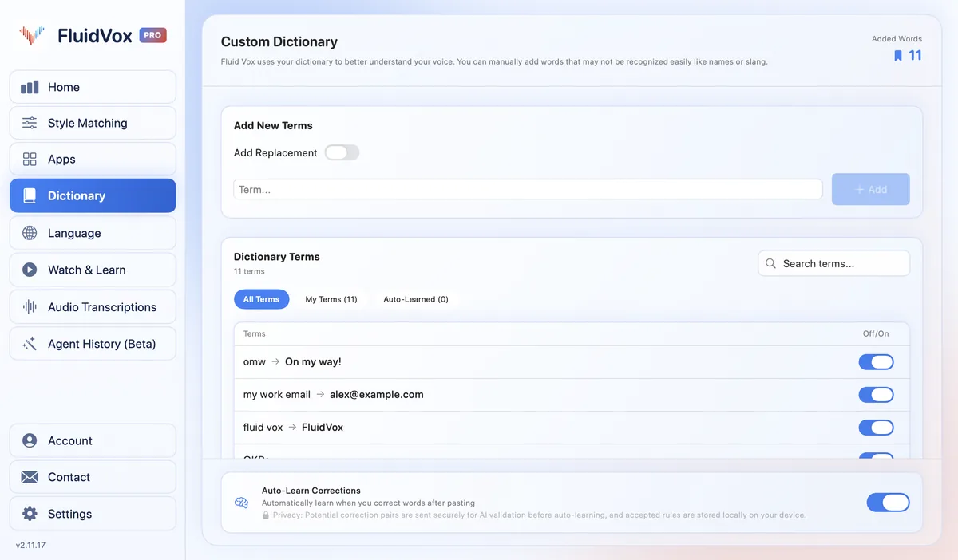Click the Language globe icon
This screenshot has height=560, width=958.
30,233
